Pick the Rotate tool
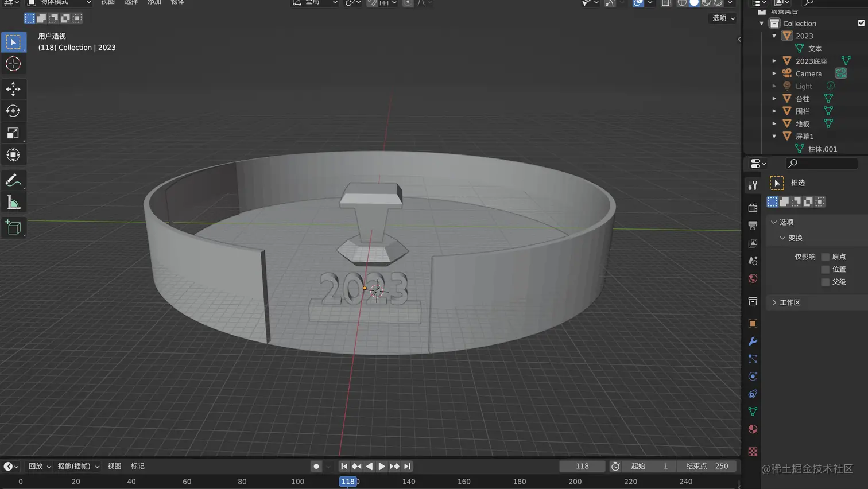This screenshot has width=868, height=489. click(13, 111)
